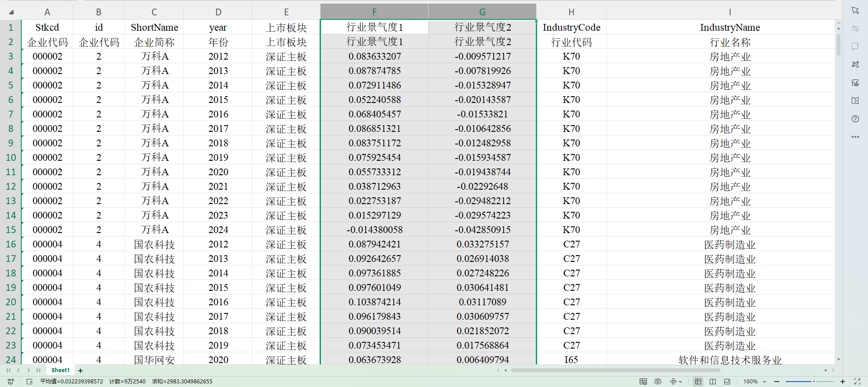This screenshot has width=868, height=387.
Task: Switch to page break preview view
Action: tap(712, 382)
